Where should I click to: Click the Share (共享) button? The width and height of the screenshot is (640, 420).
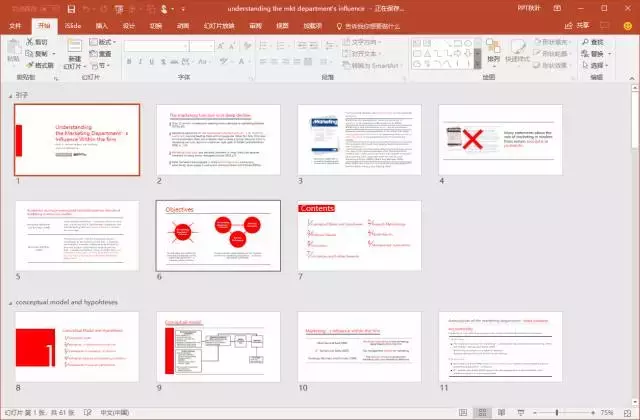[x=577, y=25]
